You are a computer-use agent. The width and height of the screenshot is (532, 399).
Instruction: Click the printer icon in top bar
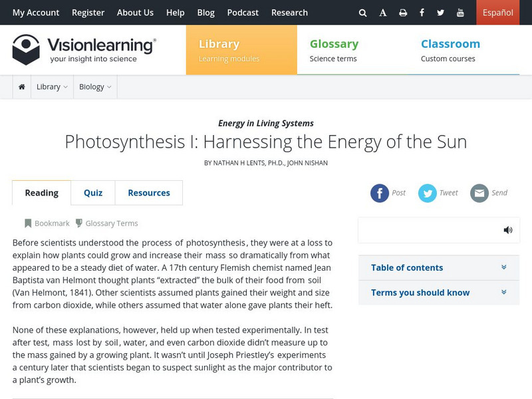coord(403,13)
